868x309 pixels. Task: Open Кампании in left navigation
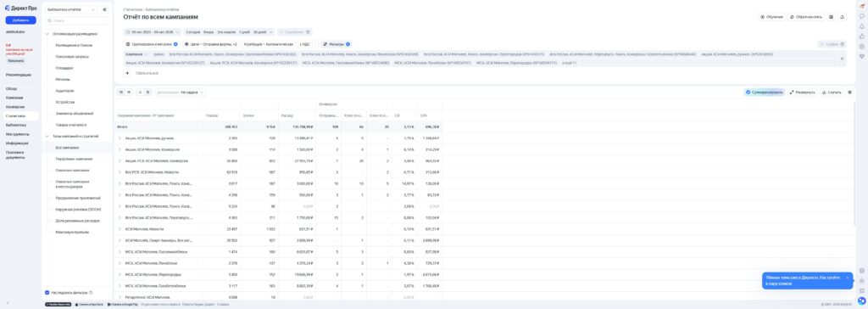(x=14, y=98)
